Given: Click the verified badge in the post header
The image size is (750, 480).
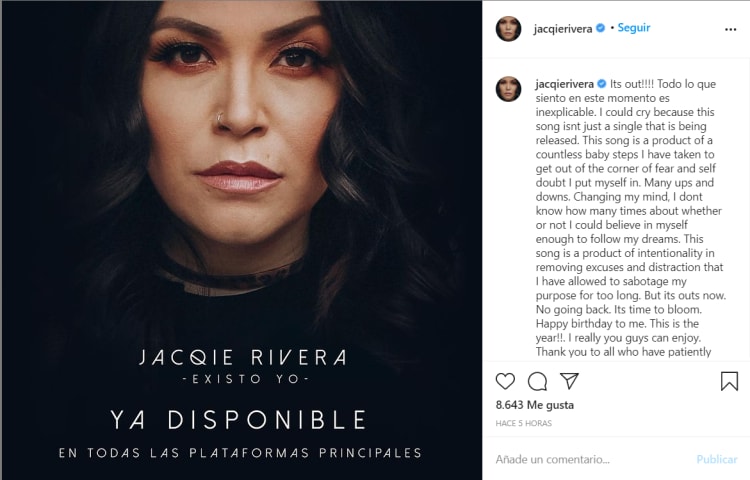Looking at the screenshot, I should coord(600,28).
